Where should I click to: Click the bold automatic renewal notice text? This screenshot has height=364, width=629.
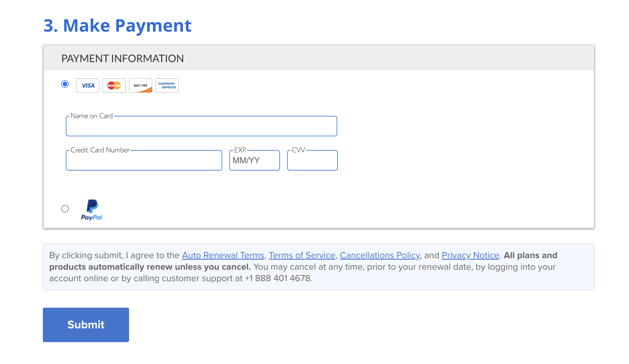(303, 261)
